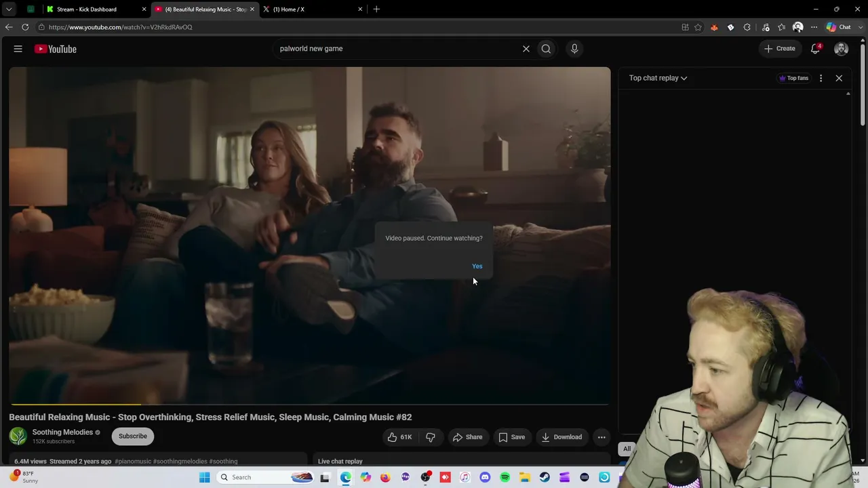Open more actions menu under the video

coord(601,437)
